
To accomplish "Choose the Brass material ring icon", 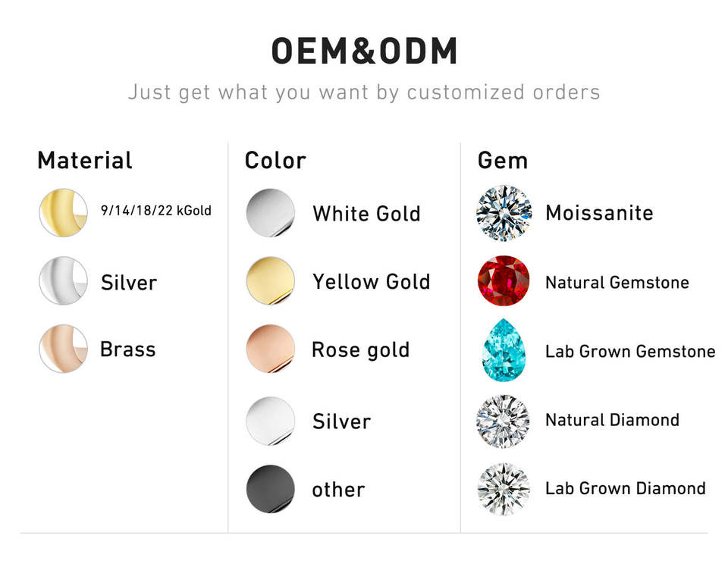I will point(64,349).
